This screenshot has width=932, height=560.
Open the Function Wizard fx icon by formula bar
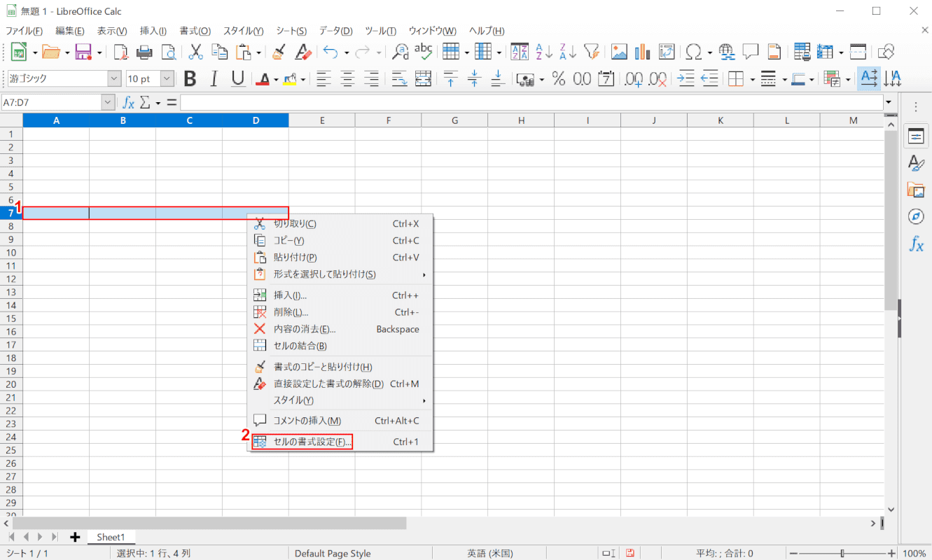(x=128, y=103)
